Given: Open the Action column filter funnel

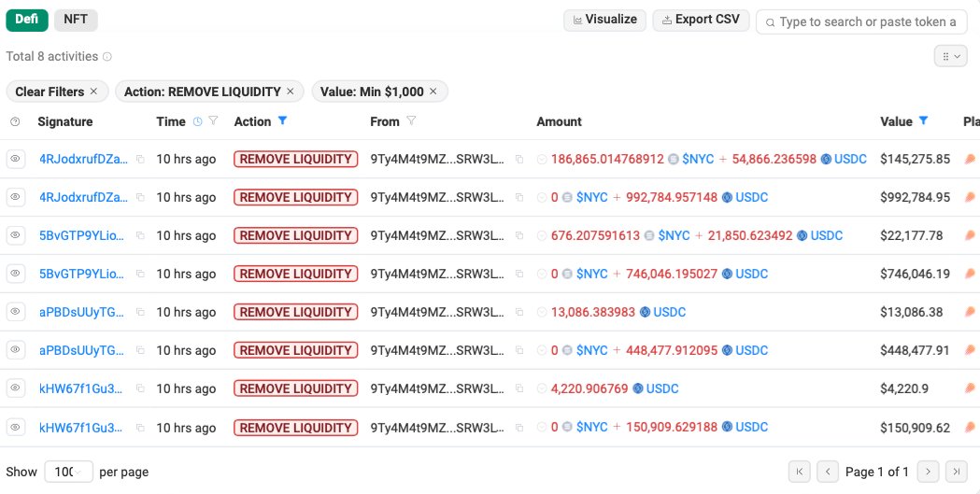Looking at the screenshot, I should click(x=282, y=120).
